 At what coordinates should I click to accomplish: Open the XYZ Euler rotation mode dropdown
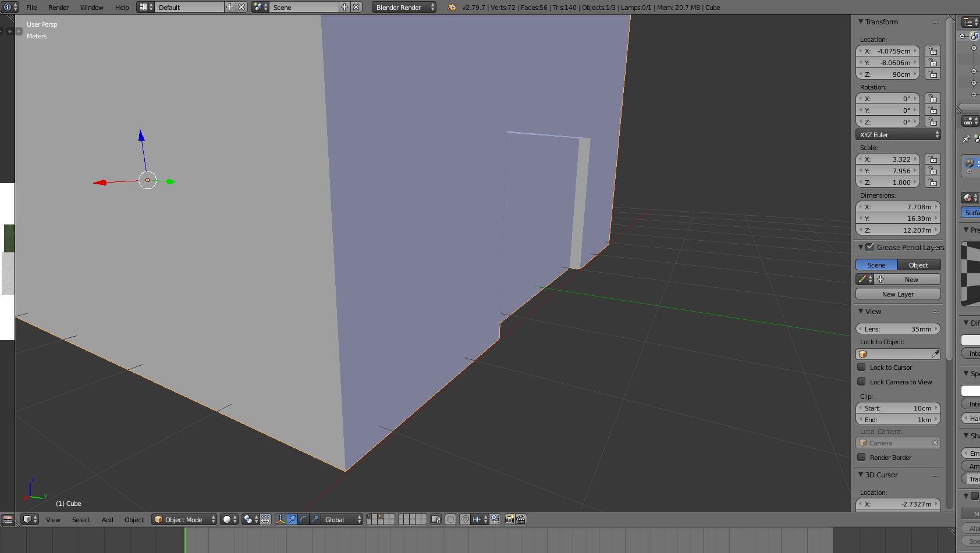click(x=898, y=134)
